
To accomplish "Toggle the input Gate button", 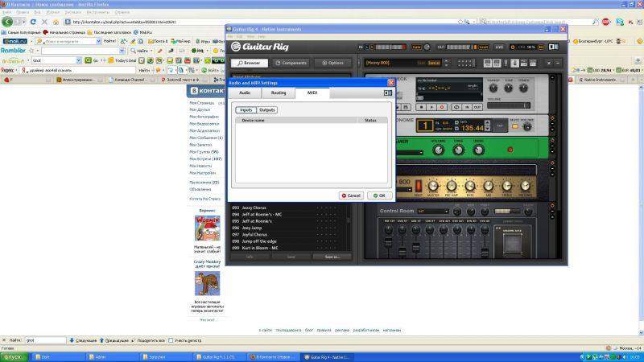I will pos(417,47).
